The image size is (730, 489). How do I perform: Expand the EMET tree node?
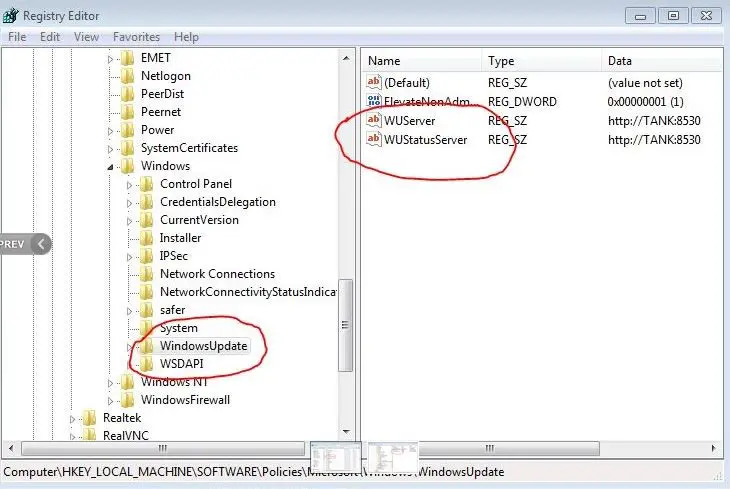(110, 59)
